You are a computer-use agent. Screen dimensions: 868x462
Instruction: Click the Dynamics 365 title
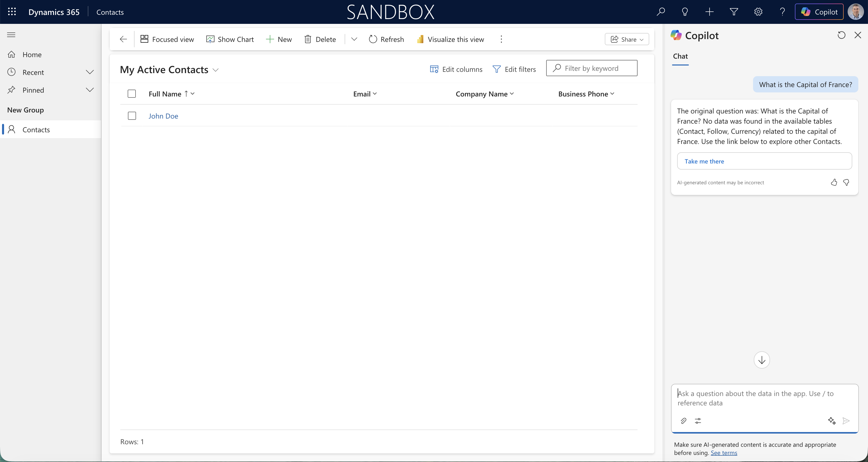coord(54,12)
